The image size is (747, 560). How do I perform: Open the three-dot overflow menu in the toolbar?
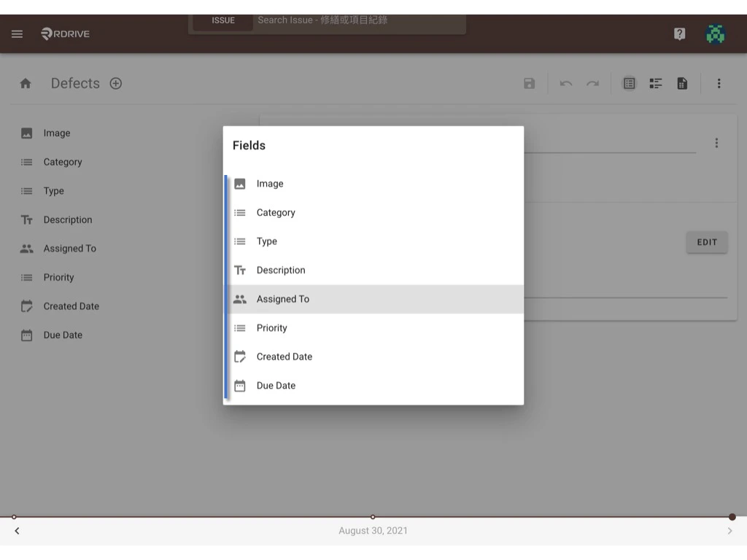pos(719,83)
